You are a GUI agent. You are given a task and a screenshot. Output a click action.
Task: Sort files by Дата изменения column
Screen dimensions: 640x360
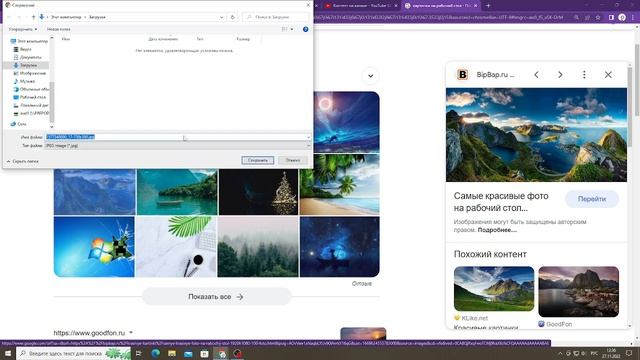click(x=163, y=39)
